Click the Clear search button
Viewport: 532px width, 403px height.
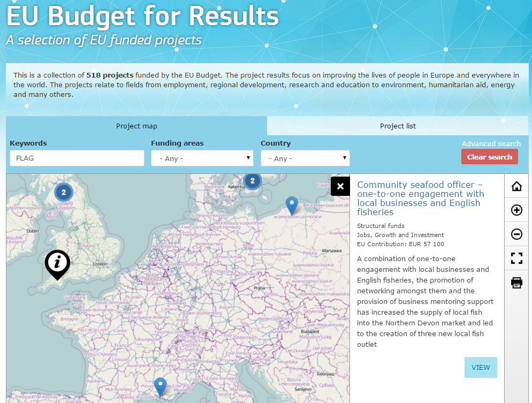489,157
